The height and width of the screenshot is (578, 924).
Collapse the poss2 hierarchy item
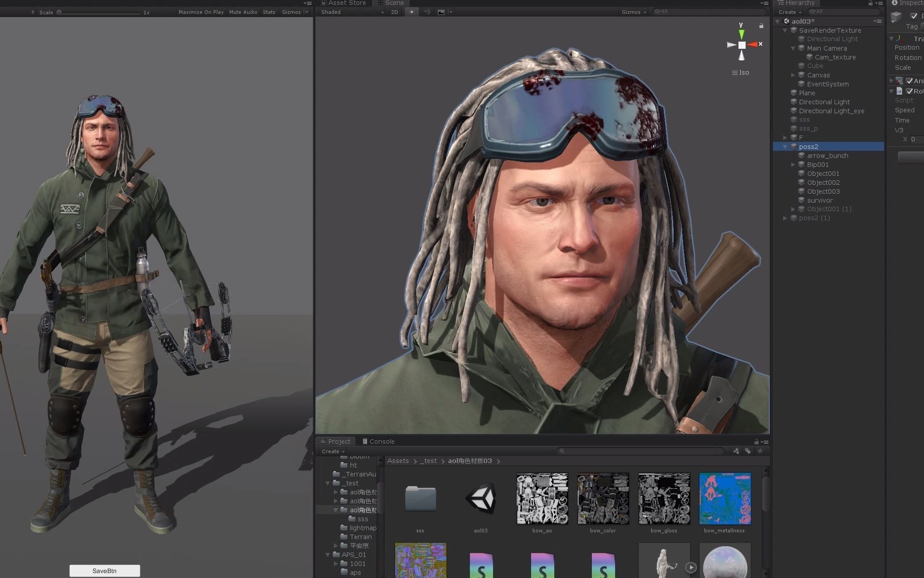(x=785, y=147)
